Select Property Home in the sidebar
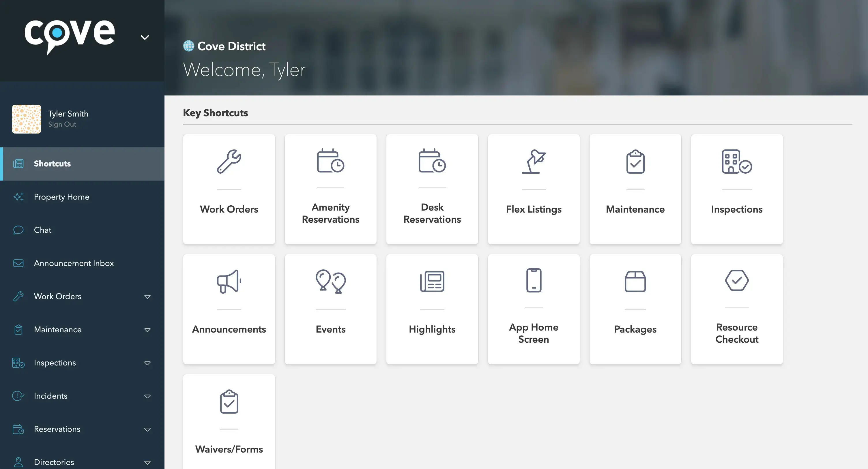Screen dimensions: 868x469 [61, 197]
